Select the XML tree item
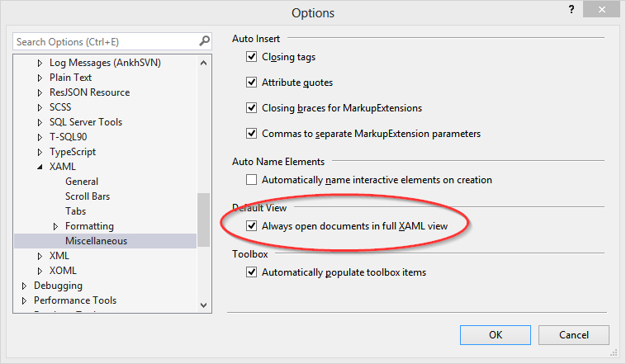The width and height of the screenshot is (626, 364). click(59, 256)
